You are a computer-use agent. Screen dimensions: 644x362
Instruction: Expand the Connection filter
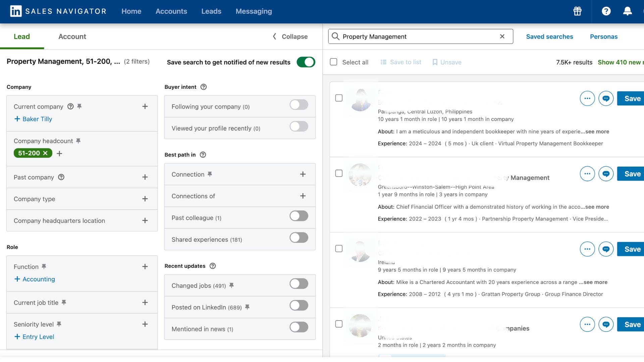303,174
